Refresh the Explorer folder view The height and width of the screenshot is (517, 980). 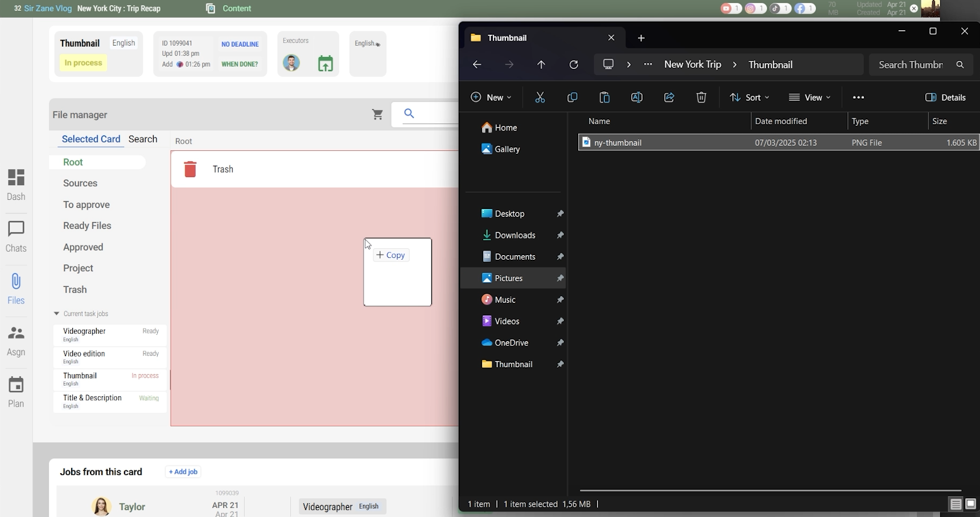[574, 65]
